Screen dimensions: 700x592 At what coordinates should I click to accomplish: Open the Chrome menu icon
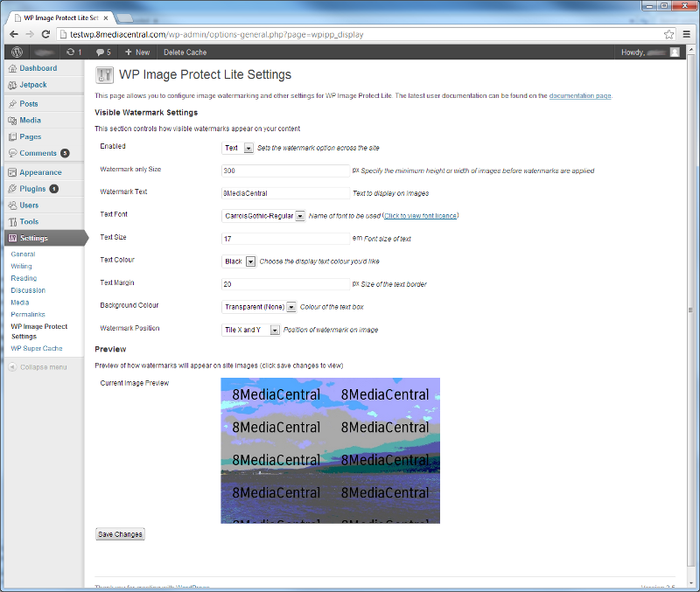tap(687, 34)
